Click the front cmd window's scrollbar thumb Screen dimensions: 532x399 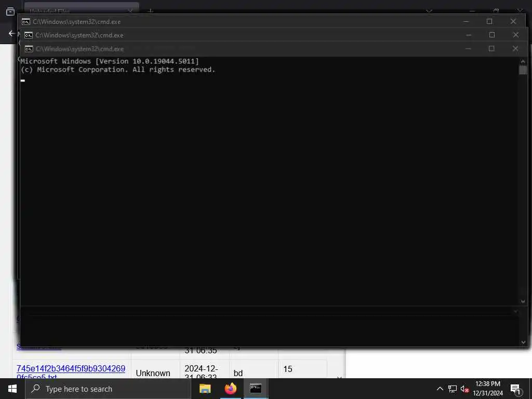(x=523, y=70)
